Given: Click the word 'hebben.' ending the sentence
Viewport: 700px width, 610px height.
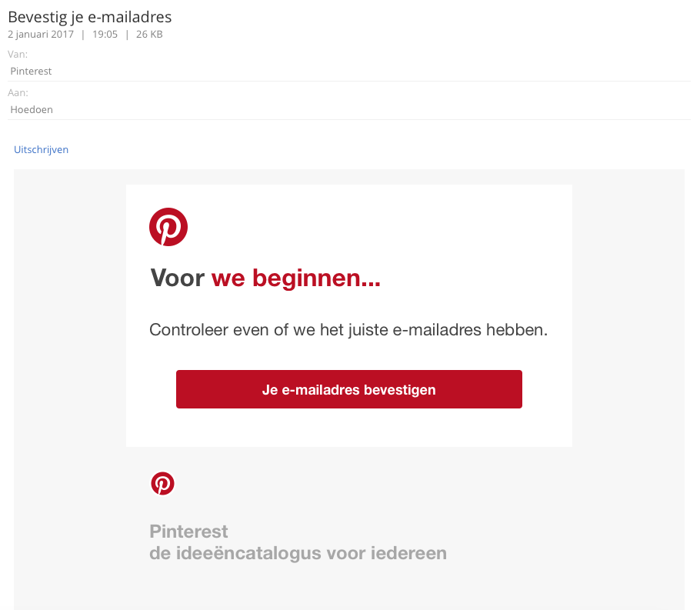Looking at the screenshot, I should point(517,330).
